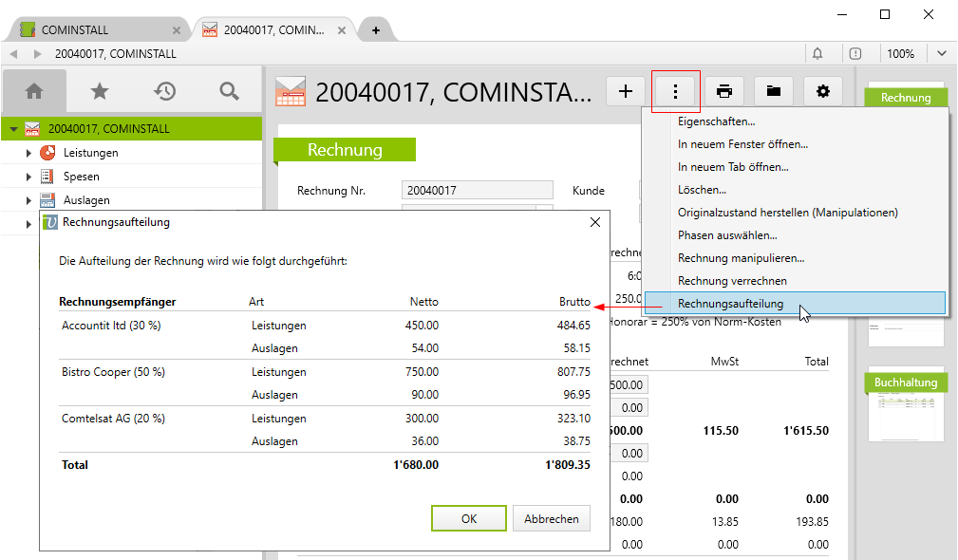Open favorites star tab
Viewport: 958px width, 560px height.
[100, 91]
